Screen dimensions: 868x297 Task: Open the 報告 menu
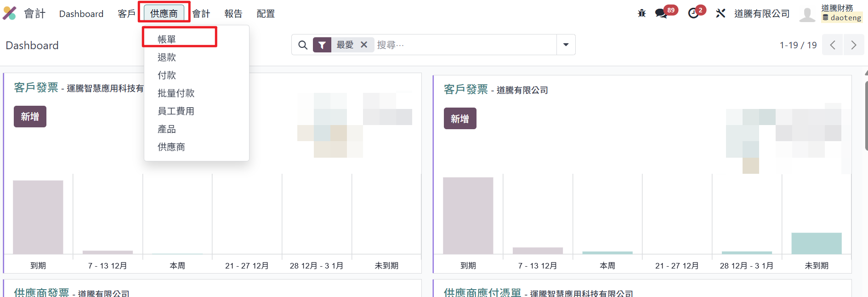[233, 14]
